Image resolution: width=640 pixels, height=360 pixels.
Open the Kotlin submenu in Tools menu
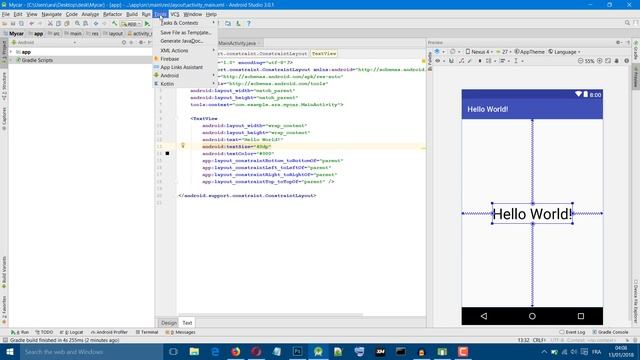point(185,84)
